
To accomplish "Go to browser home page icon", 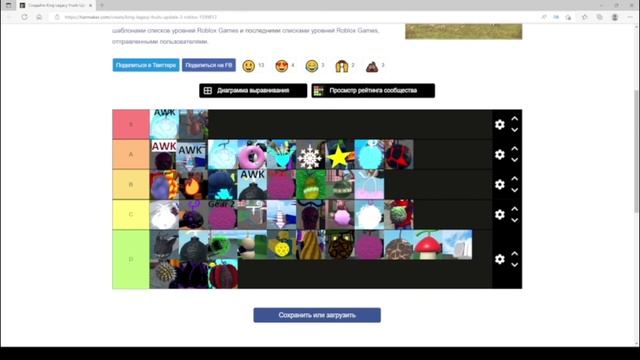I will point(39,17).
